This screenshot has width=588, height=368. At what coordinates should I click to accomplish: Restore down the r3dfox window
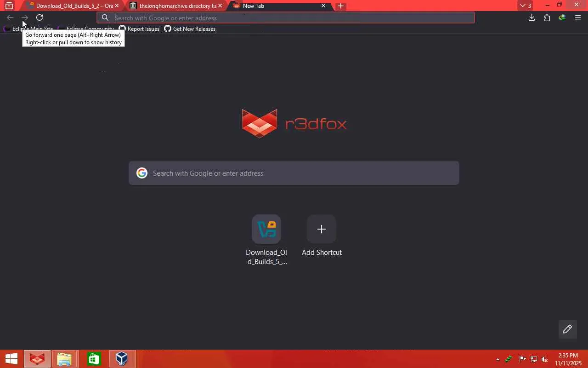[560, 5]
